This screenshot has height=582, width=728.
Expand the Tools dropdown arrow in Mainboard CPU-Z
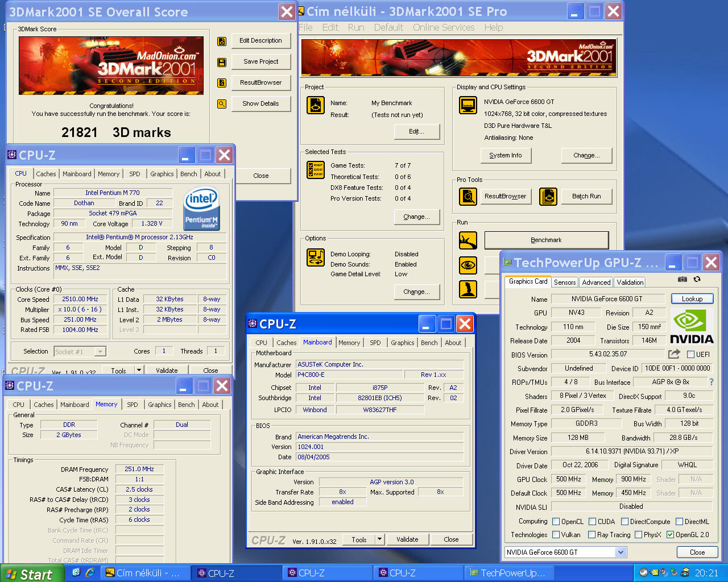[380, 539]
